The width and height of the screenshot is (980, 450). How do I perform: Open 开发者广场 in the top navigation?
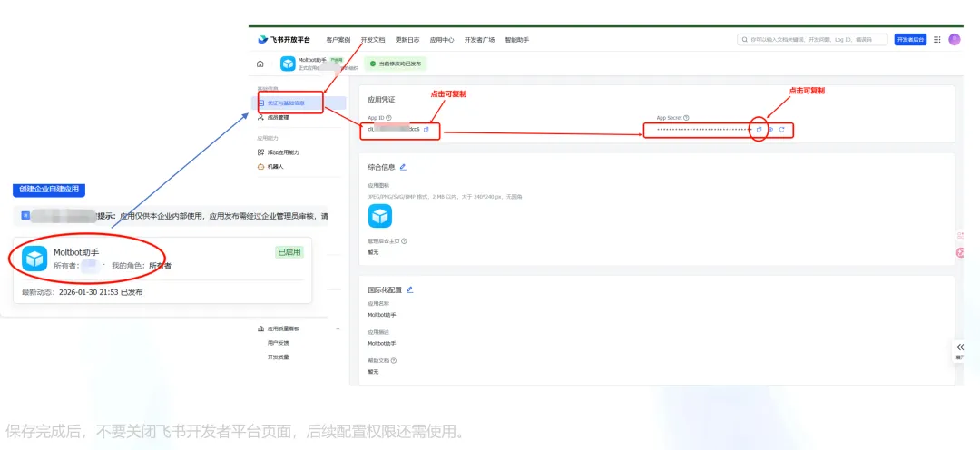pos(479,39)
